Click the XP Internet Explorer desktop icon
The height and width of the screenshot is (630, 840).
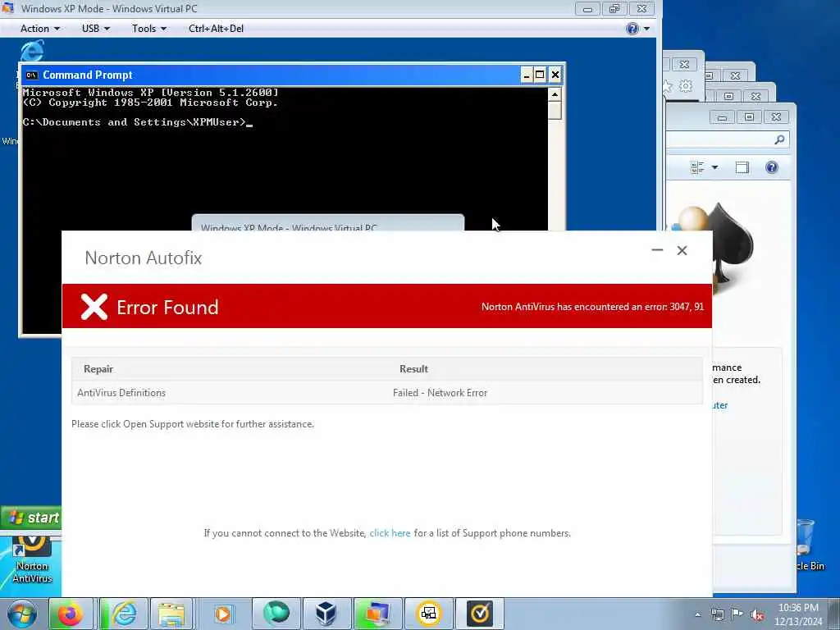click(32, 51)
